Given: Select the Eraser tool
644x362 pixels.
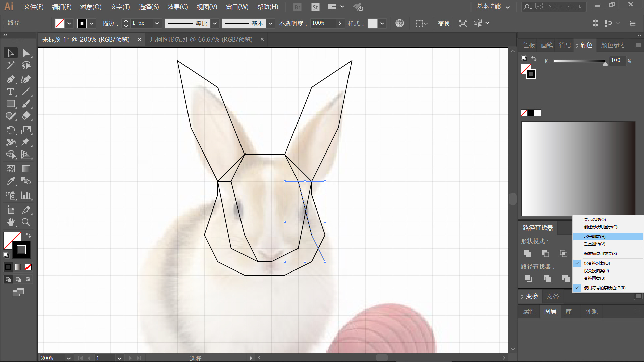Looking at the screenshot, I should pyautogui.click(x=26, y=116).
